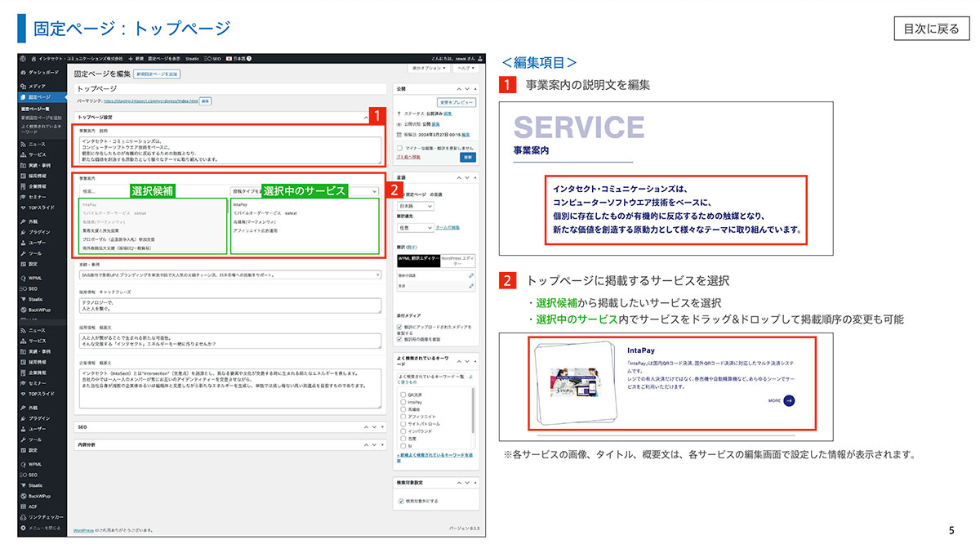The width and height of the screenshot is (980, 549).
Task: Open the メディア library icon in sidebar
Action: click(x=24, y=86)
